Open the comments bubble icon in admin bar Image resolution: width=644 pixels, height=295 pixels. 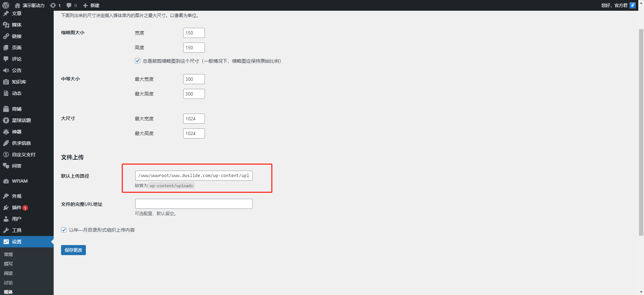click(x=69, y=5)
